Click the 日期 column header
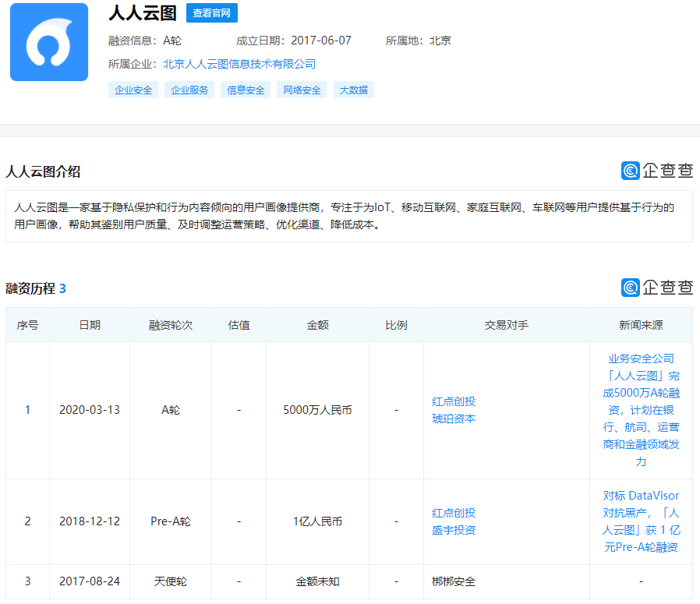The width and height of the screenshot is (700, 604). [90, 325]
